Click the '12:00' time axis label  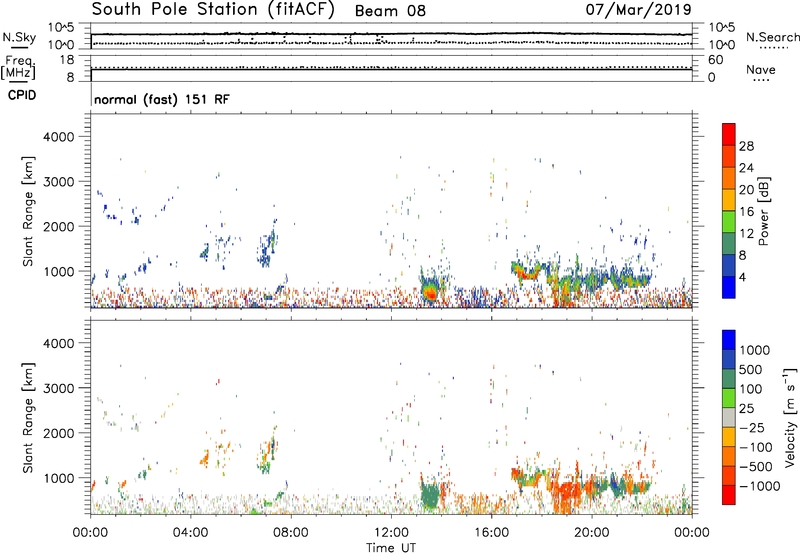391,533
